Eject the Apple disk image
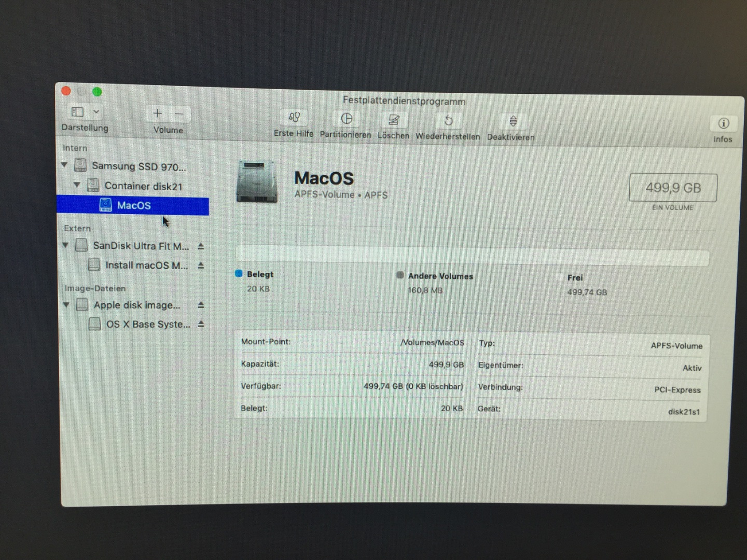 201,305
